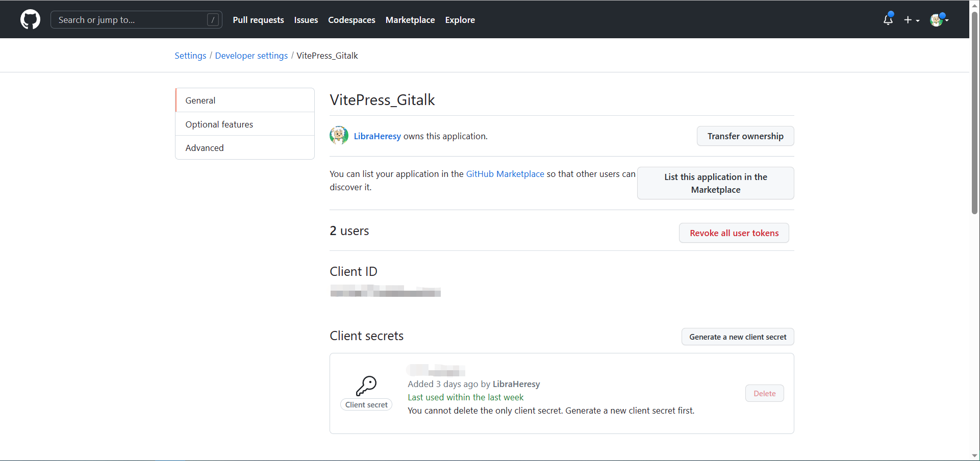Click the Transfer ownership button
The image size is (980, 461).
click(x=745, y=136)
